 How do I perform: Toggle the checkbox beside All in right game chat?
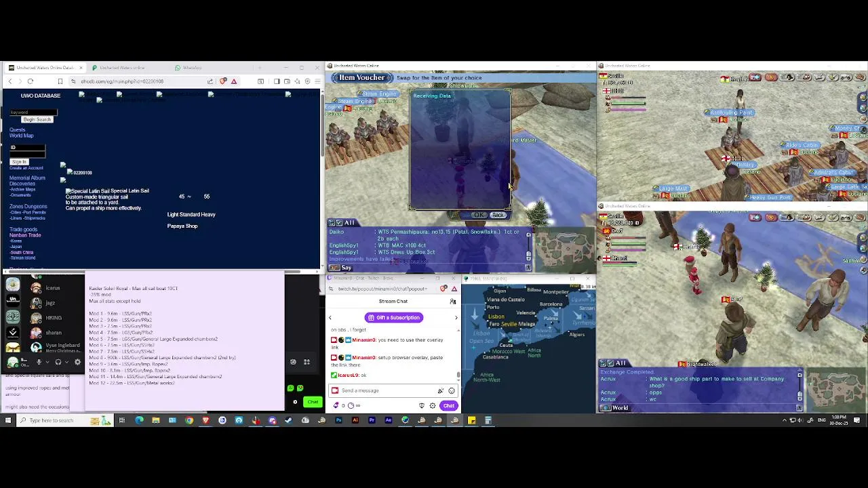coord(610,363)
